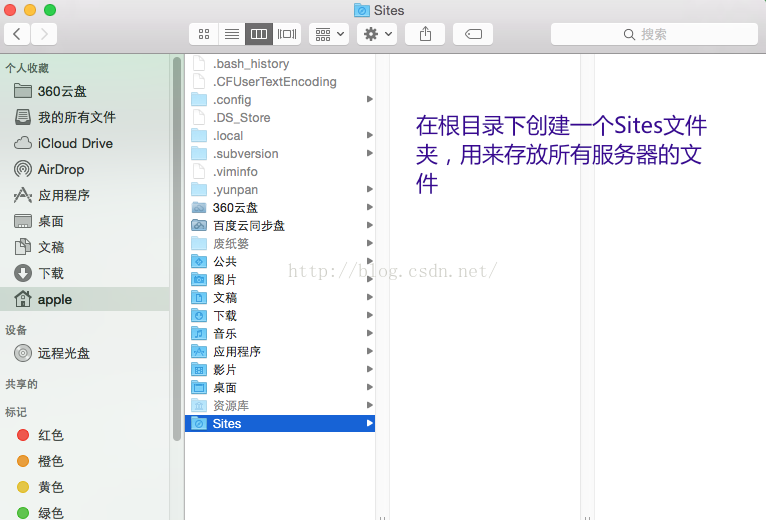Expand the .local folder arrow

tap(370, 135)
